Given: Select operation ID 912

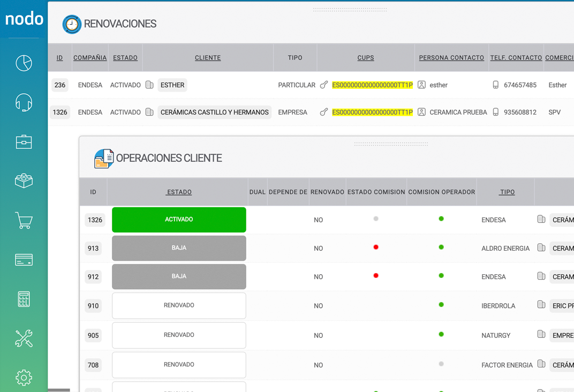Looking at the screenshot, I should click(x=93, y=277).
